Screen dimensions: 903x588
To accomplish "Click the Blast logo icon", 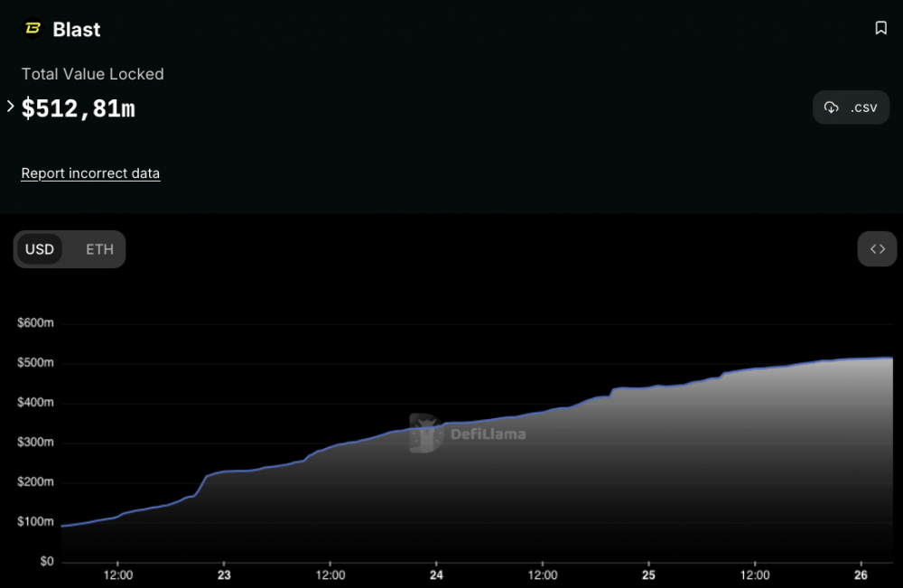I will 33,28.
